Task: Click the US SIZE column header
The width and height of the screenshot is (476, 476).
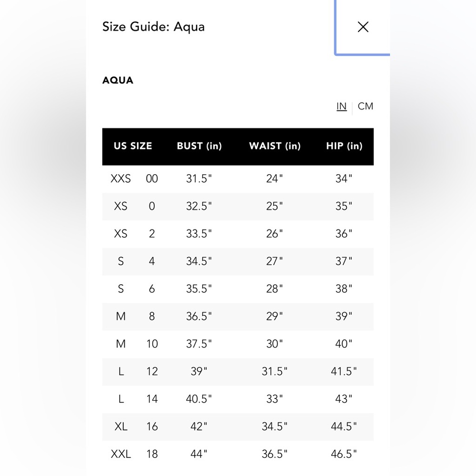Action: pyautogui.click(x=133, y=146)
